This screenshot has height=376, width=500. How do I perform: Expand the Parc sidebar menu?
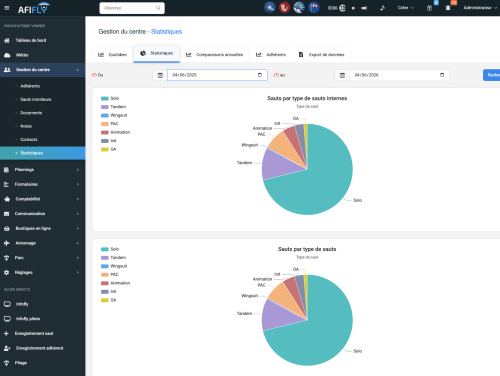tap(42, 258)
